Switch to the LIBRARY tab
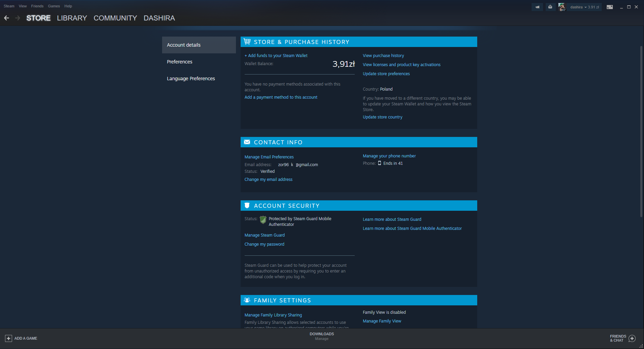 tap(72, 18)
